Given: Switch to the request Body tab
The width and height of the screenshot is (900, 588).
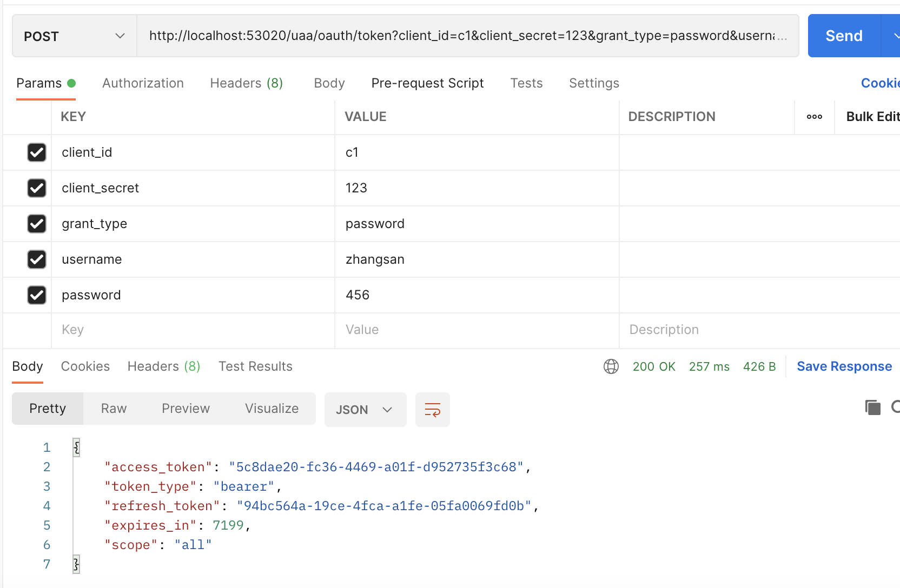Looking at the screenshot, I should pos(329,83).
